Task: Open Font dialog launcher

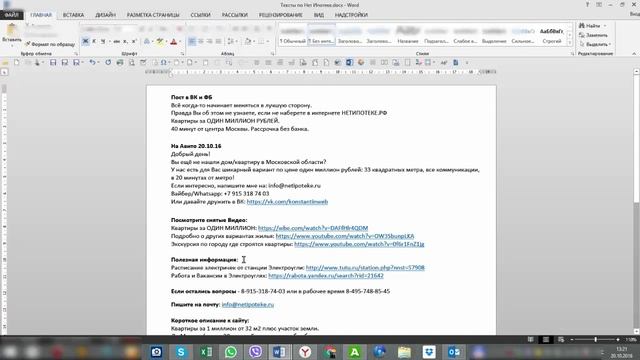Action: (x=182, y=53)
